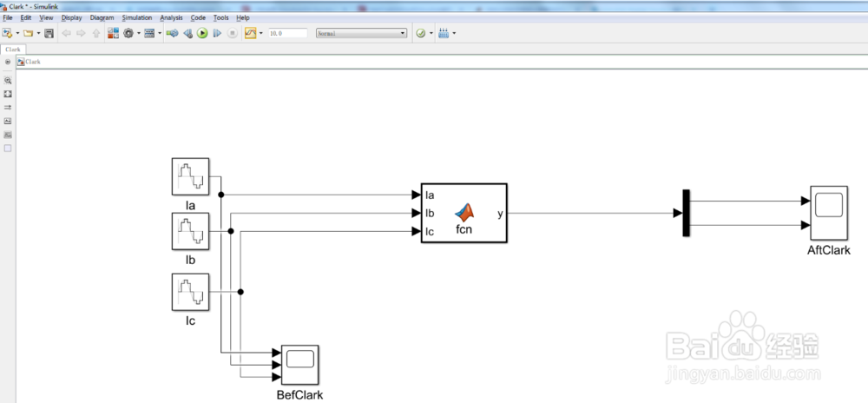Open the Simulation menu
This screenshot has width=868, height=403.
(x=137, y=17)
